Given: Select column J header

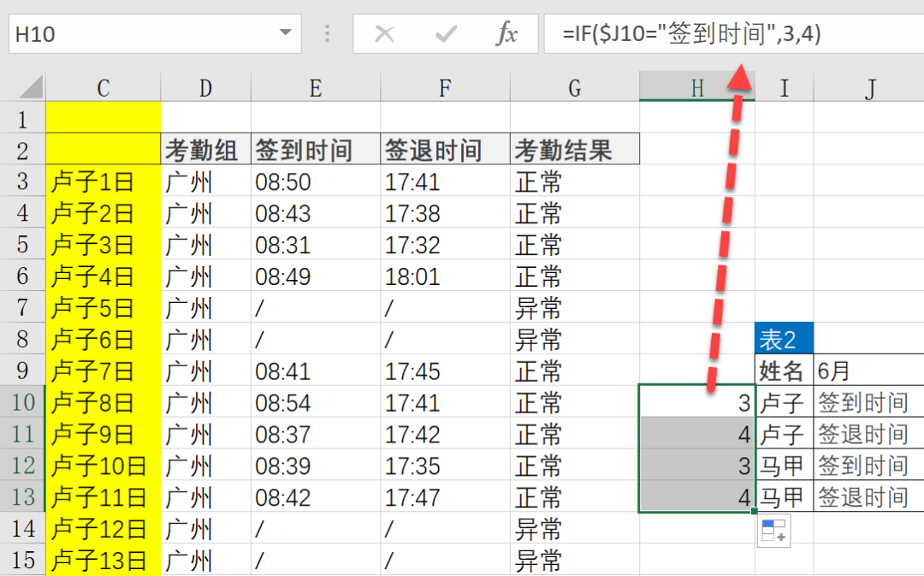Looking at the screenshot, I should [870, 86].
